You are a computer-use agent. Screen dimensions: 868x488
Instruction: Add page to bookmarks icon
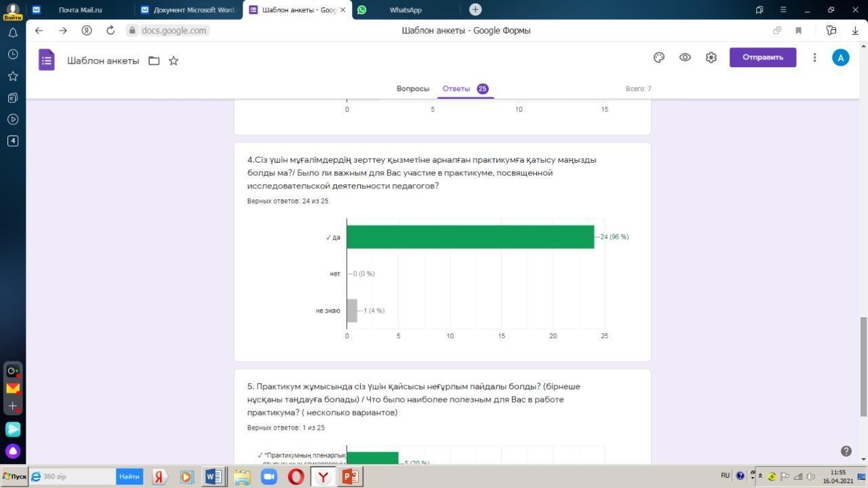pyautogui.click(x=798, y=30)
